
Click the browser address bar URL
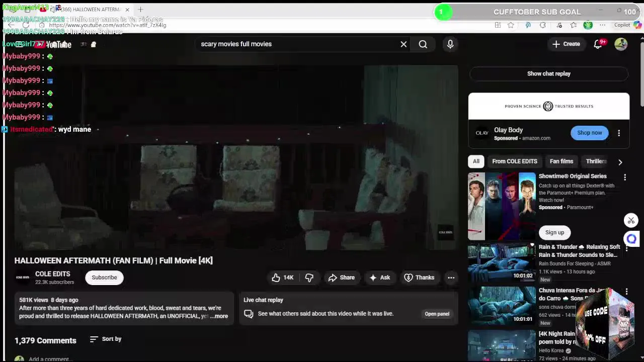click(x=108, y=25)
